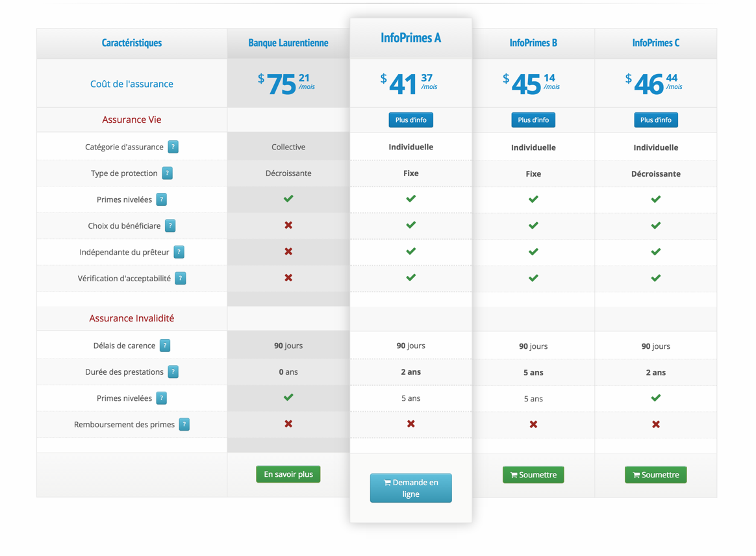This screenshot has height=556, width=756.
Task: Select the InfoPrimes A column header
Action: coord(410,38)
